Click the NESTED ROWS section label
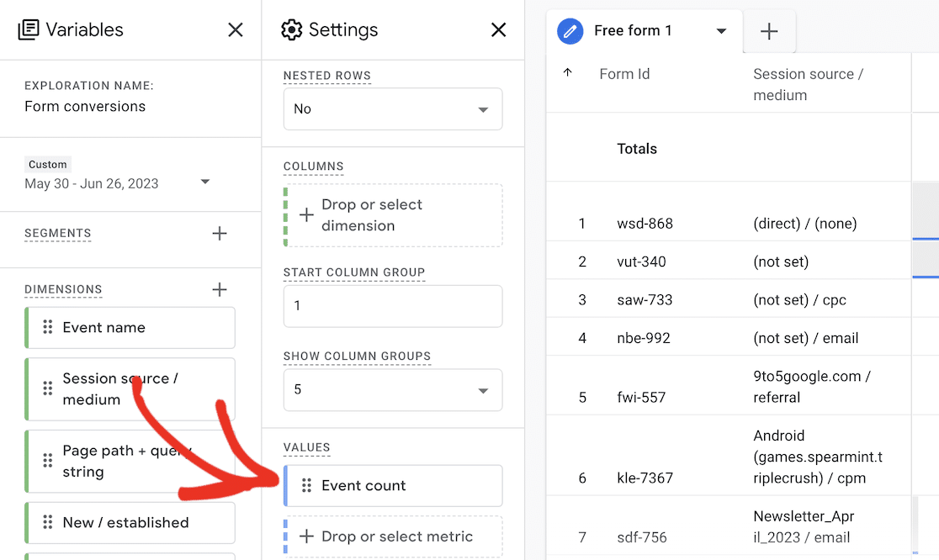This screenshot has width=939, height=560. click(x=327, y=76)
